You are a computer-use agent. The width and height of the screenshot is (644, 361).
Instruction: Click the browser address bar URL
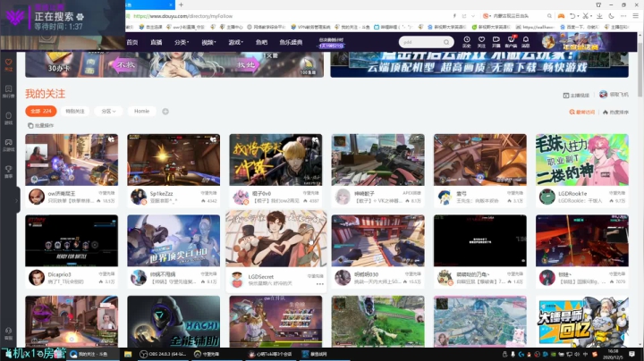[182, 16]
